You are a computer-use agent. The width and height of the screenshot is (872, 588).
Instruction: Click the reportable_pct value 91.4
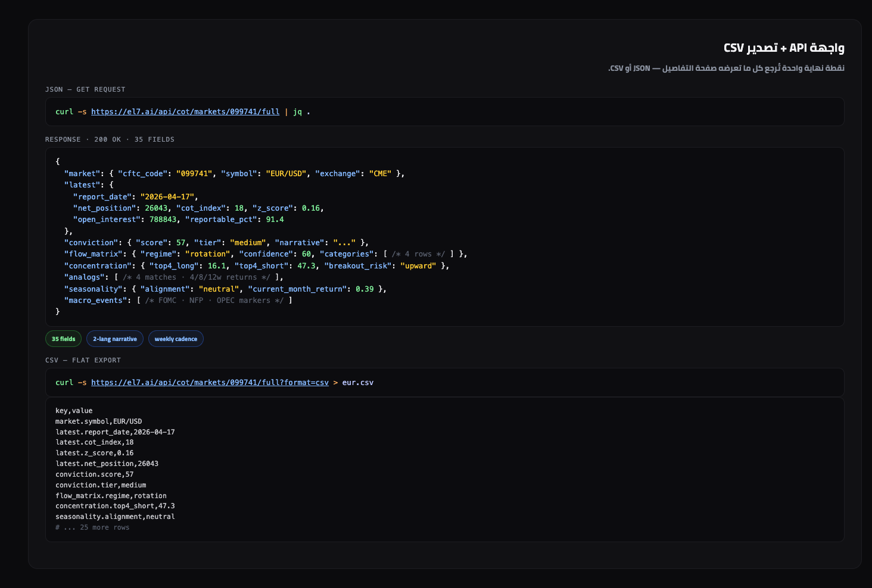pyautogui.click(x=275, y=220)
